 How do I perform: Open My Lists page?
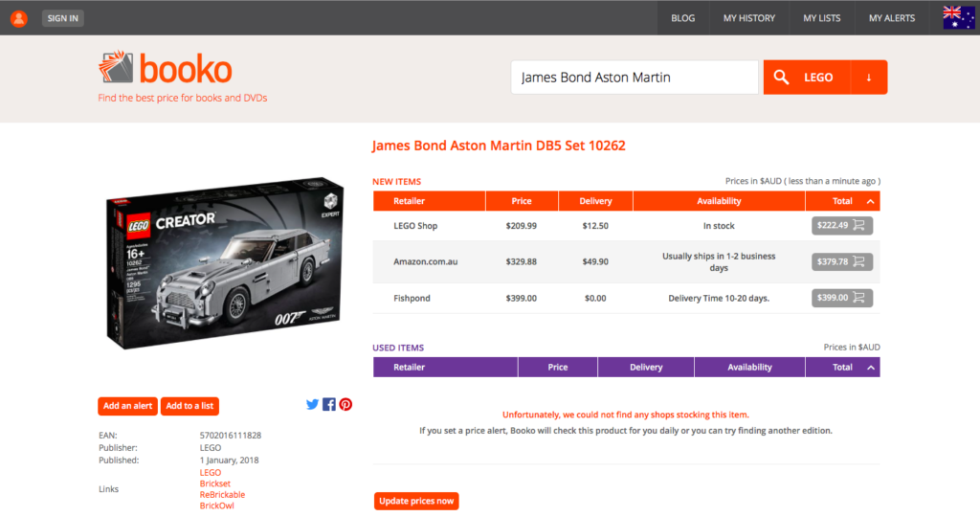coord(821,18)
